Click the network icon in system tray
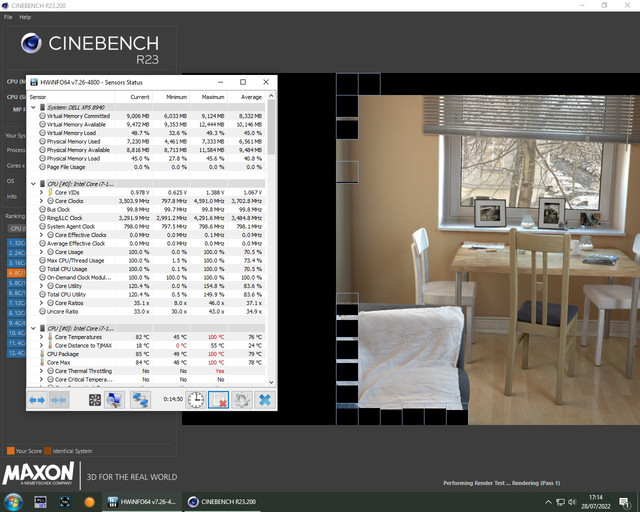The height and width of the screenshot is (512, 640). (x=560, y=502)
